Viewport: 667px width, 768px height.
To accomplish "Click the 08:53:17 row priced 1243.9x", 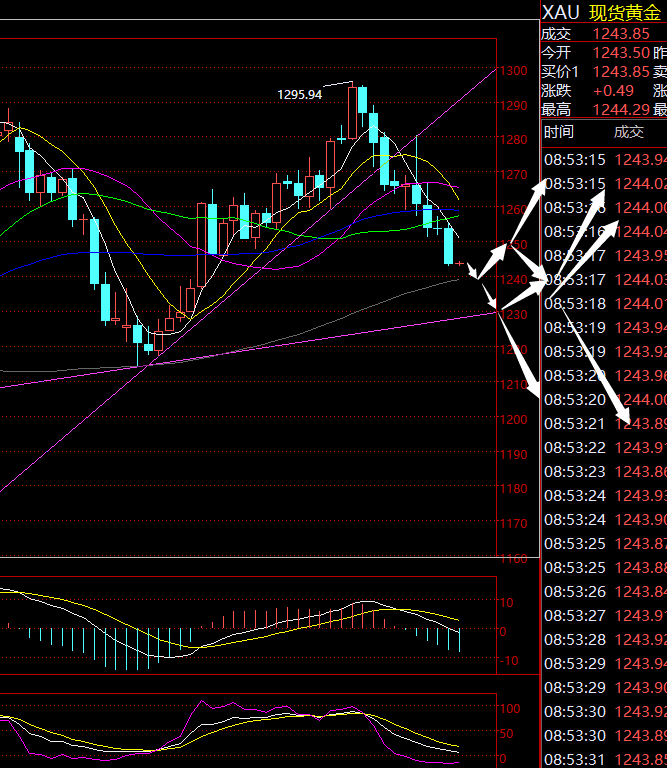I will [605, 256].
